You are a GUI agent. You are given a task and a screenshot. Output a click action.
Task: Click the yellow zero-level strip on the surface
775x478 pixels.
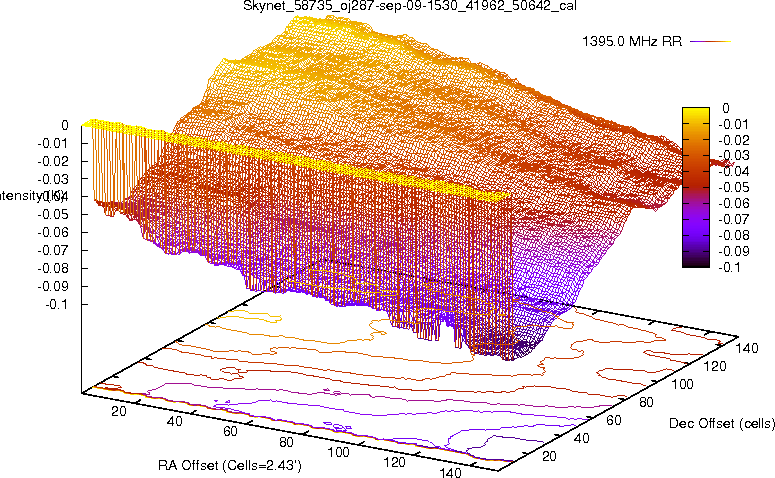pos(297,159)
